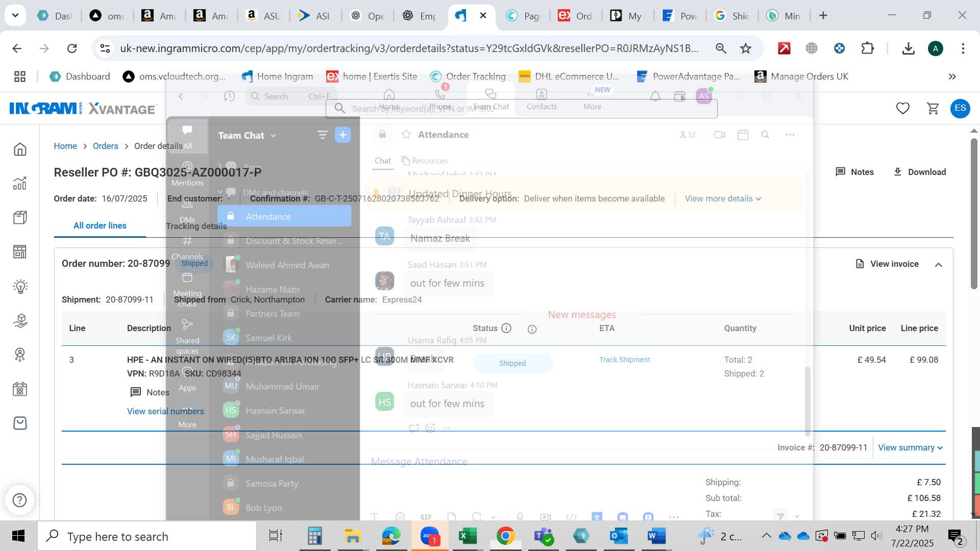The height and width of the screenshot is (551, 980).
Task: Click the new chat plus button in Zoom
Action: [343, 135]
